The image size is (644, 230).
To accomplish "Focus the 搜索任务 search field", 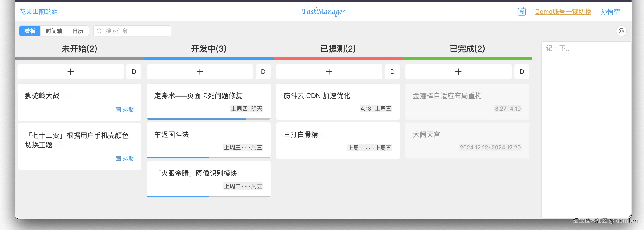I will point(135,31).
